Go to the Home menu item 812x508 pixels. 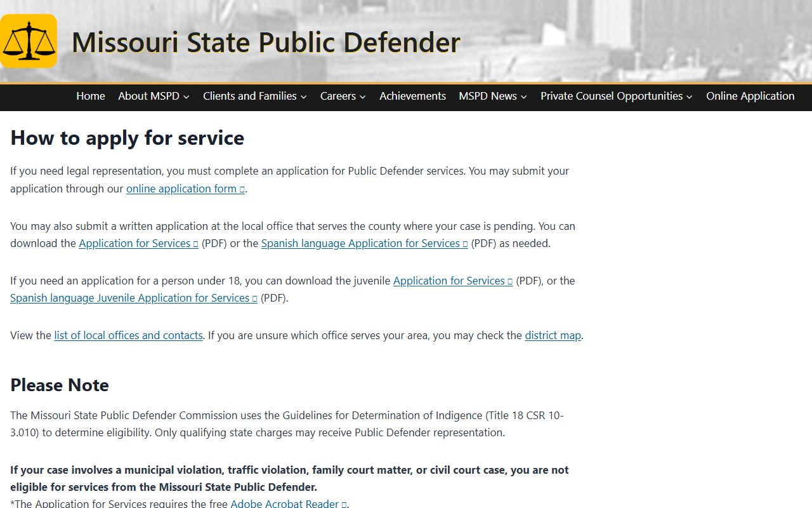(x=91, y=96)
